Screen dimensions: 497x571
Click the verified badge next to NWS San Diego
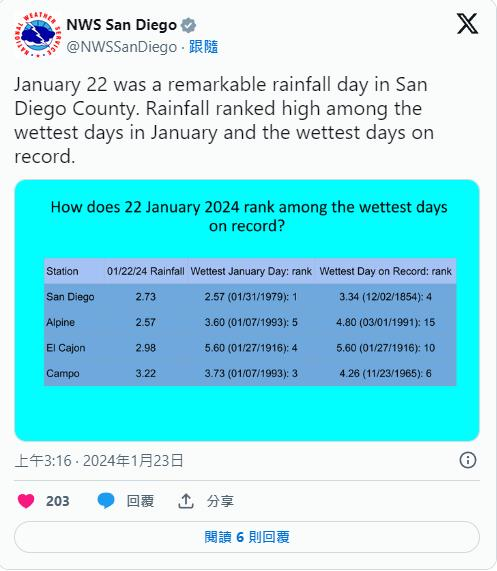[188, 25]
